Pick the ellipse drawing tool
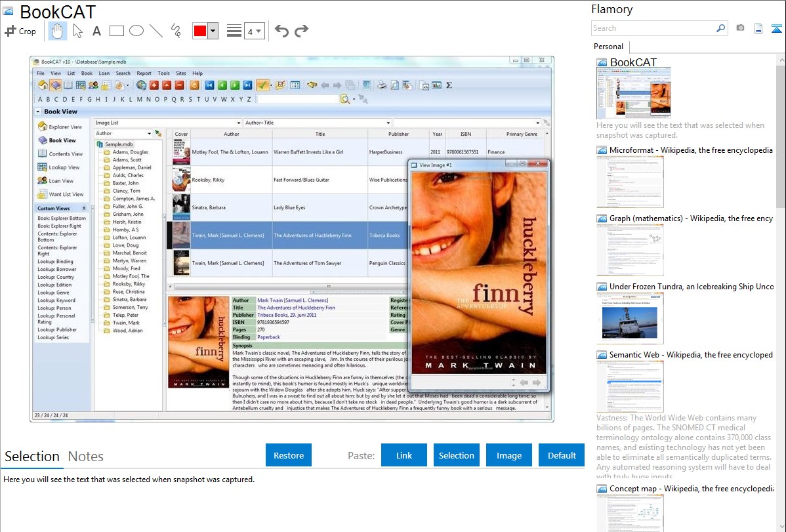Viewport: 786px width, 532px height. coord(136,31)
